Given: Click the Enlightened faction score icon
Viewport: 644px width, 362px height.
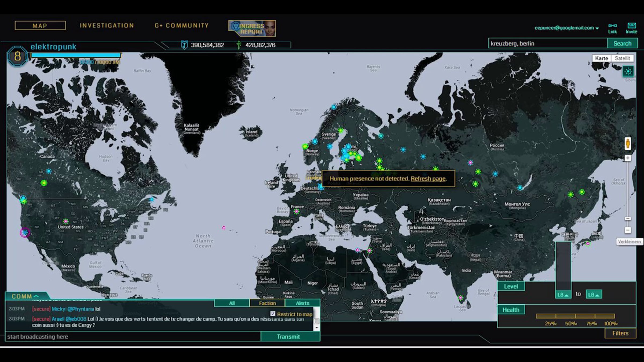Looking at the screenshot, I should point(239,45).
